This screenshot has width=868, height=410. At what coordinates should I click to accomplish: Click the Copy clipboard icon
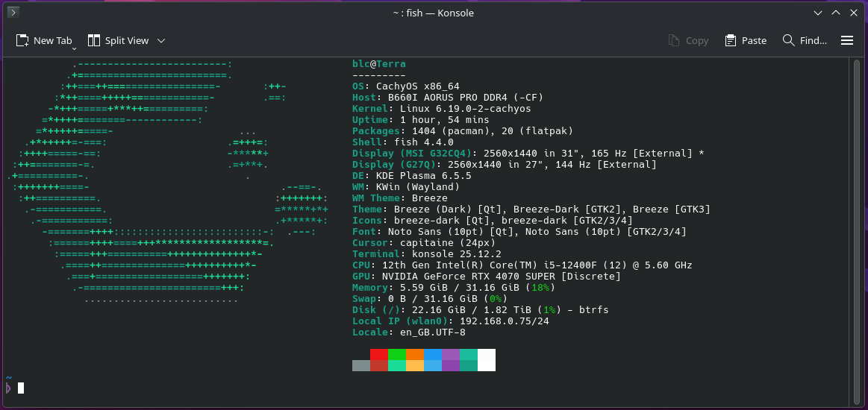click(674, 40)
